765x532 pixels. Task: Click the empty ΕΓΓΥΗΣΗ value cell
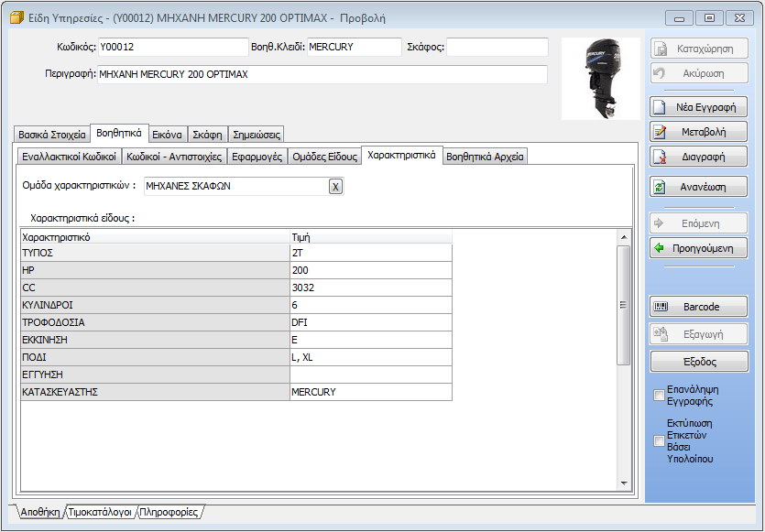tap(371, 375)
